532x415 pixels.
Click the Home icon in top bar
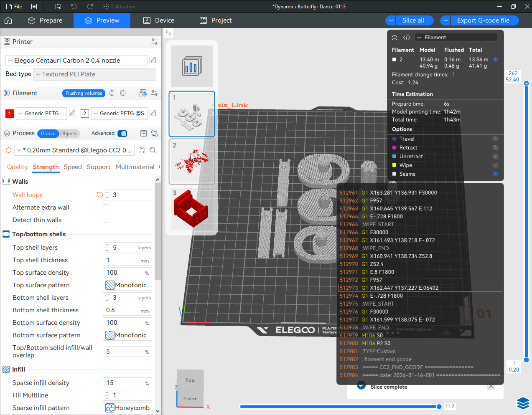8,20
